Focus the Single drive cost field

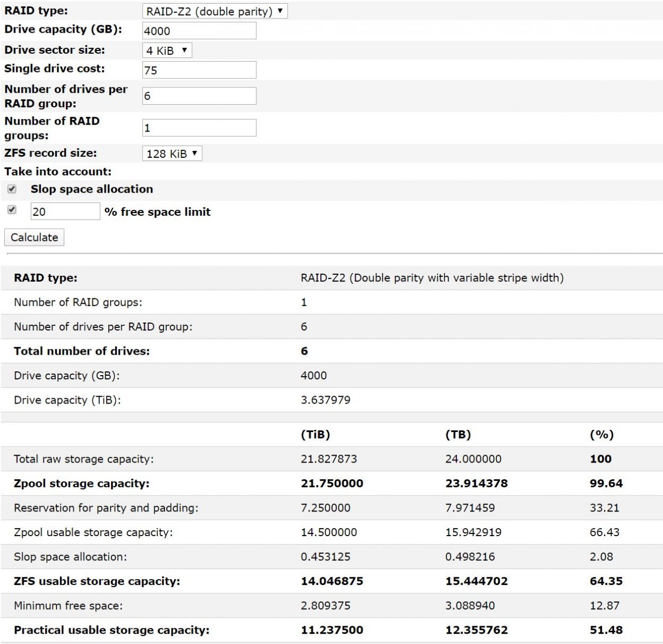[199, 70]
